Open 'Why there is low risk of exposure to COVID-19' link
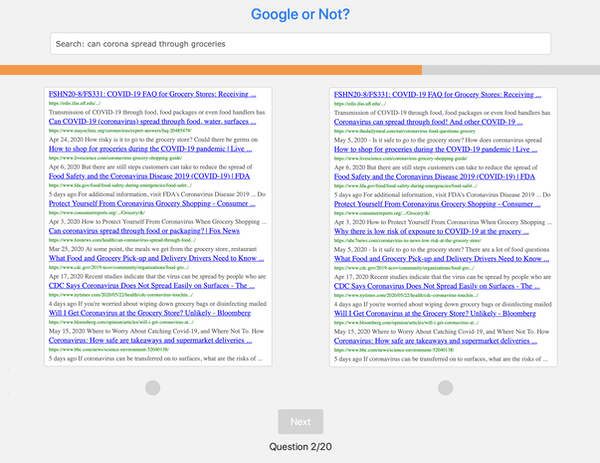Viewport: 600px width, 463px height. [x=431, y=232]
